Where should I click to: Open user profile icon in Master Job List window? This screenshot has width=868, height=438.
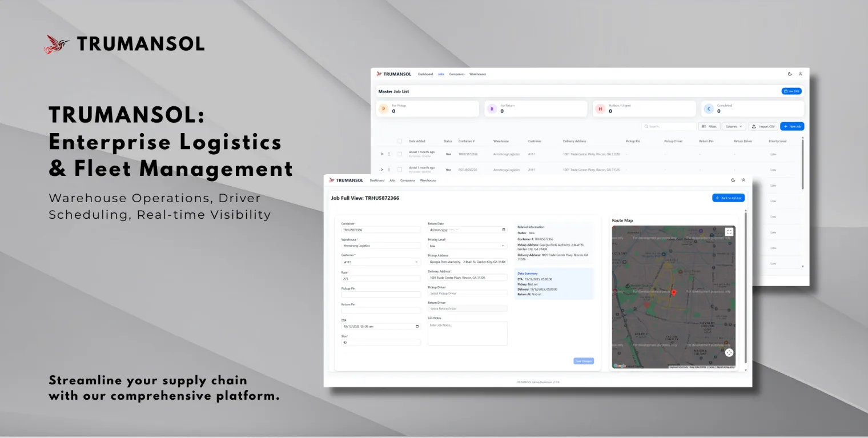[801, 74]
